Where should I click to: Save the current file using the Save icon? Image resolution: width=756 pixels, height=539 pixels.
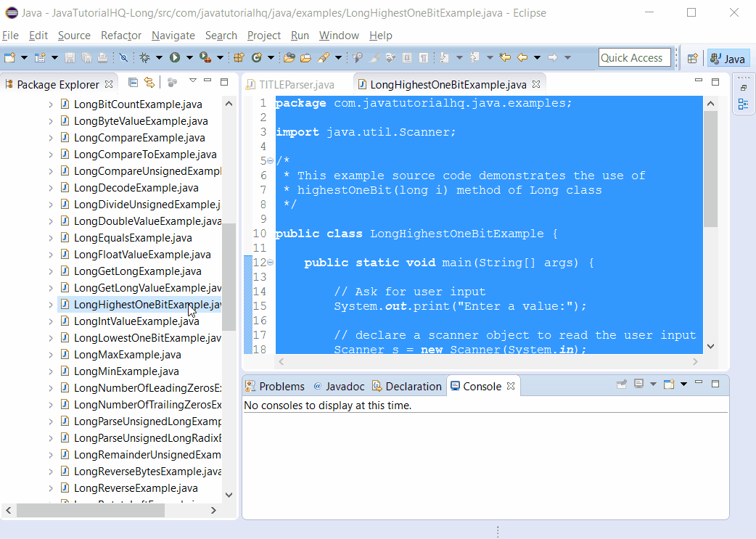point(70,57)
